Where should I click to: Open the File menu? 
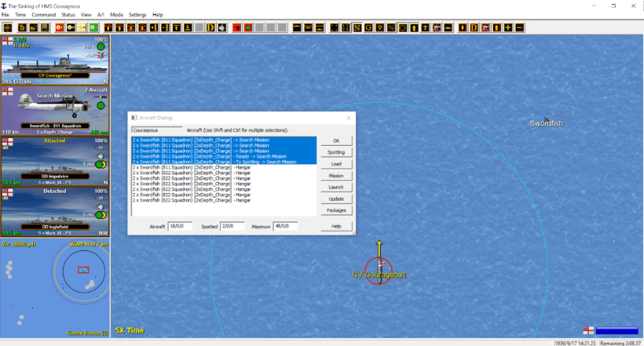pyautogui.click(x=5, y=15)
